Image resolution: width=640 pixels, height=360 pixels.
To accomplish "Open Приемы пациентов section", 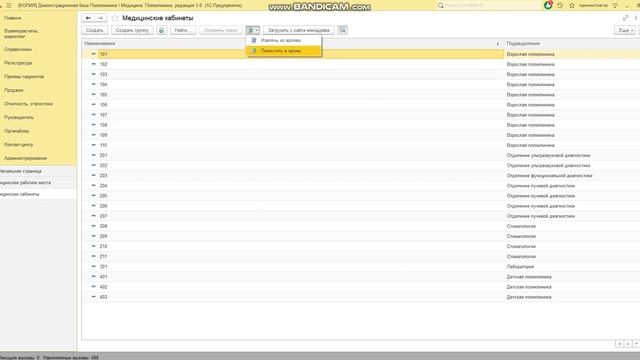I will [24, 76].
